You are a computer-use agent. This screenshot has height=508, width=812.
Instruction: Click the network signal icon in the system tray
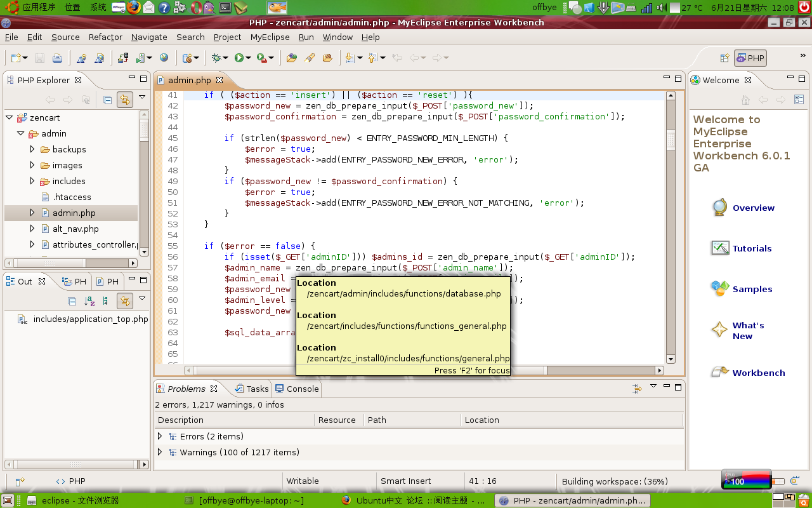click(x=646, y=8)
